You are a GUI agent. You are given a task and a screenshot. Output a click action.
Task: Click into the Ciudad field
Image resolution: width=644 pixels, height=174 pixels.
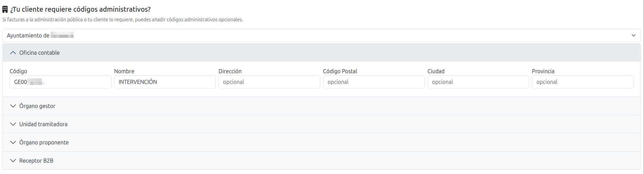(478, 82)
